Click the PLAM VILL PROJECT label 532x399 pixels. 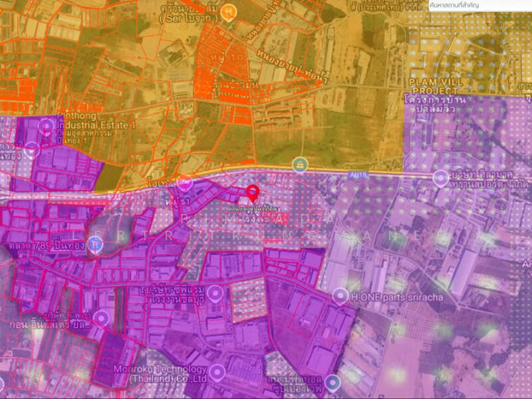pos(435,85)
